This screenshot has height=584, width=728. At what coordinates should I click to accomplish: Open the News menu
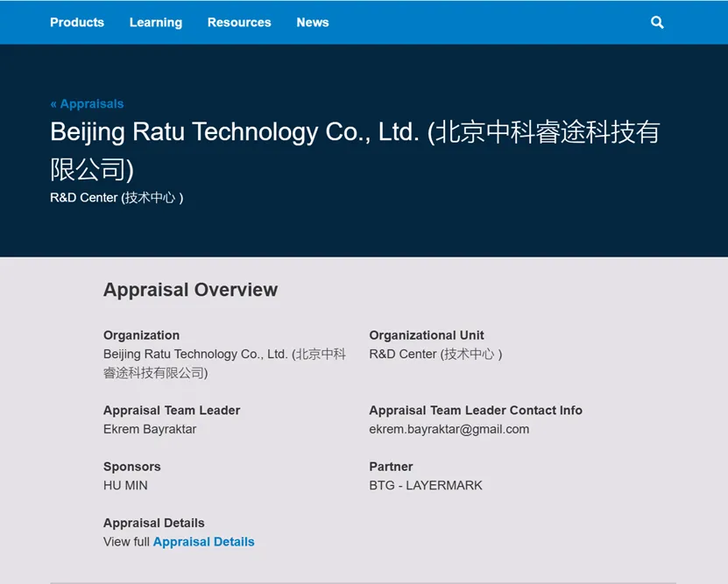(313, 22)
